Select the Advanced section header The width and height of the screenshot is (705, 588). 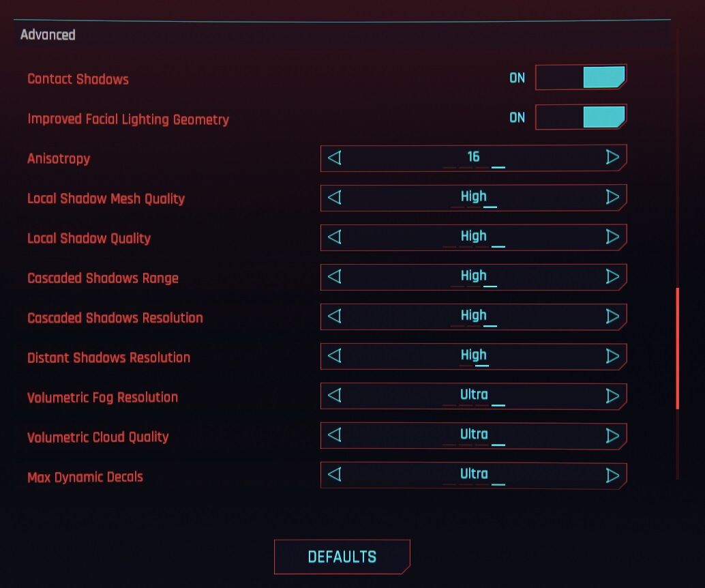(x=48, y=35)
